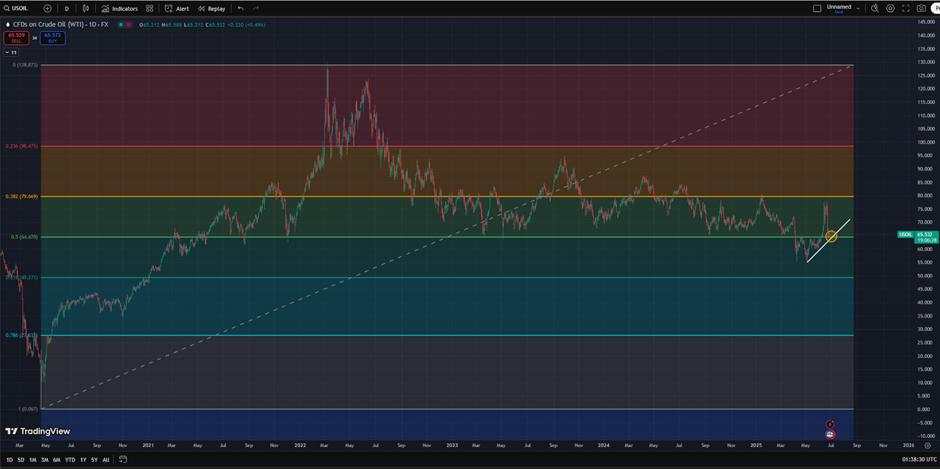The height and width of the screenshot is (469, 940).
Task: Click the 2025 label on time axis
Action: click(x=756, y=446)
